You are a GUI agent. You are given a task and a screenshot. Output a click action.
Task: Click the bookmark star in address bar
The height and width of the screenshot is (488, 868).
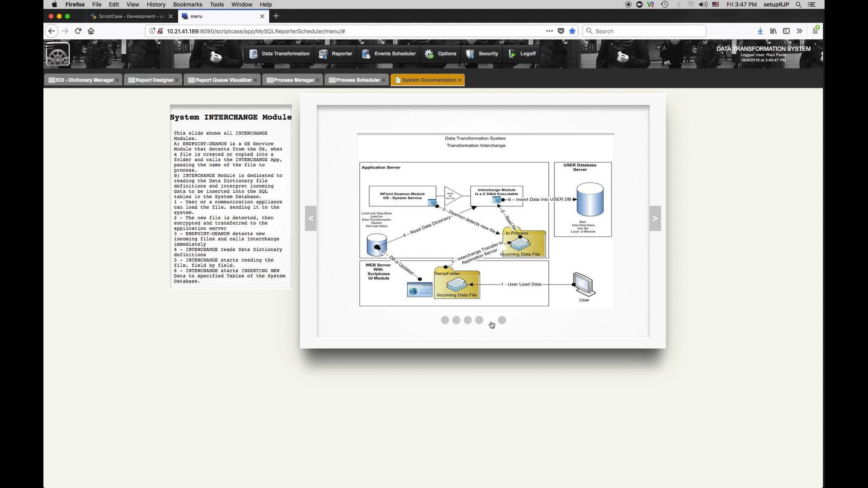tap(572, 31)
